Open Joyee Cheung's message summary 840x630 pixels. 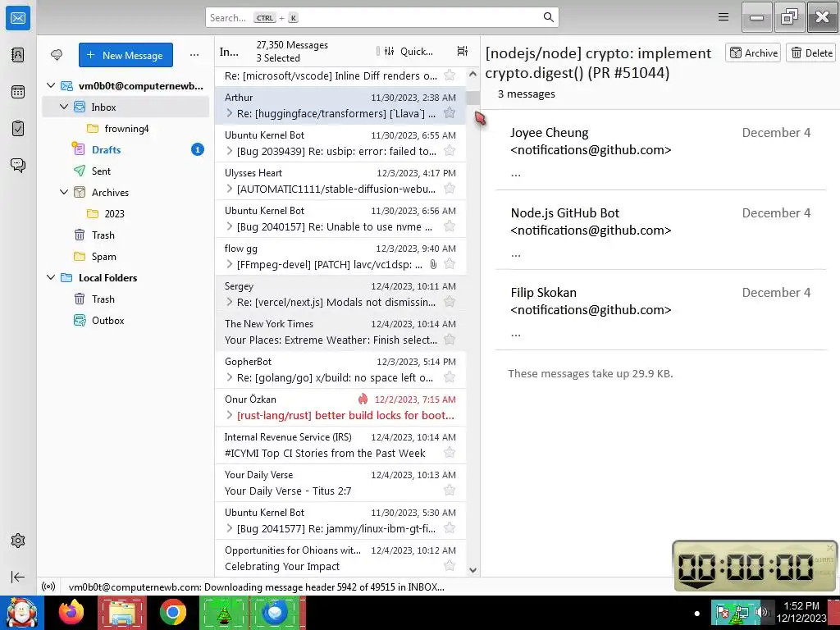(x=660, y=152)
